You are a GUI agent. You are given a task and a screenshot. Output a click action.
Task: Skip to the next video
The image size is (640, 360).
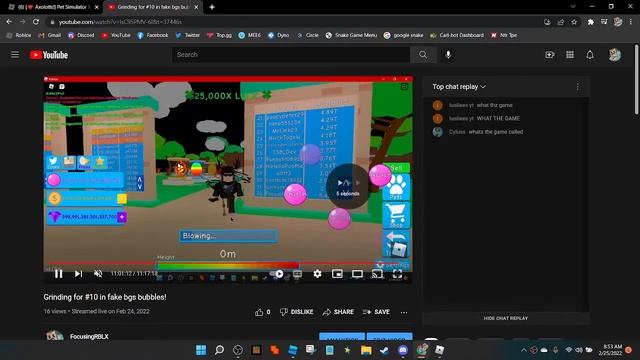tap(78, 274)
